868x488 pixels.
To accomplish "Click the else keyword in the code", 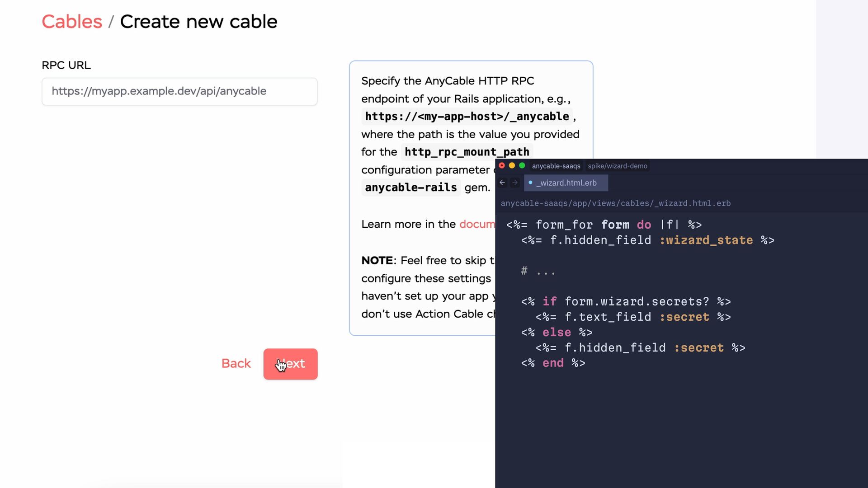I will (557, 332).
